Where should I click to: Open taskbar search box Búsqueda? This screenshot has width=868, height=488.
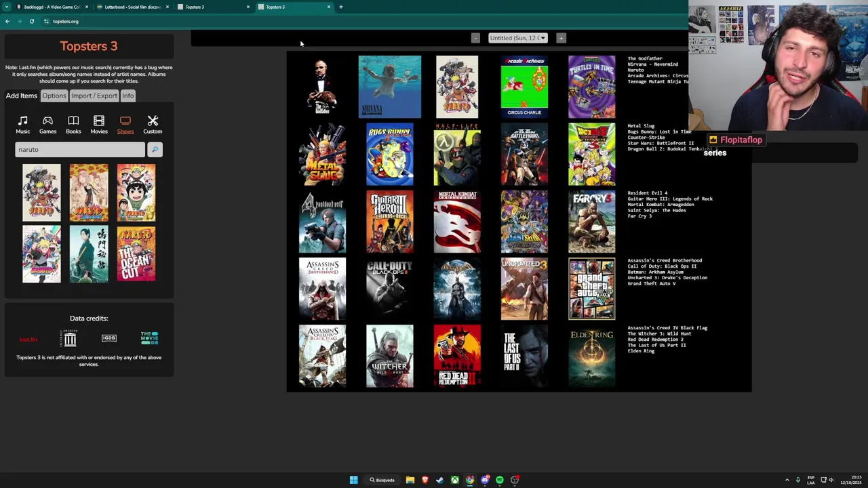click(x=382, y=480)
